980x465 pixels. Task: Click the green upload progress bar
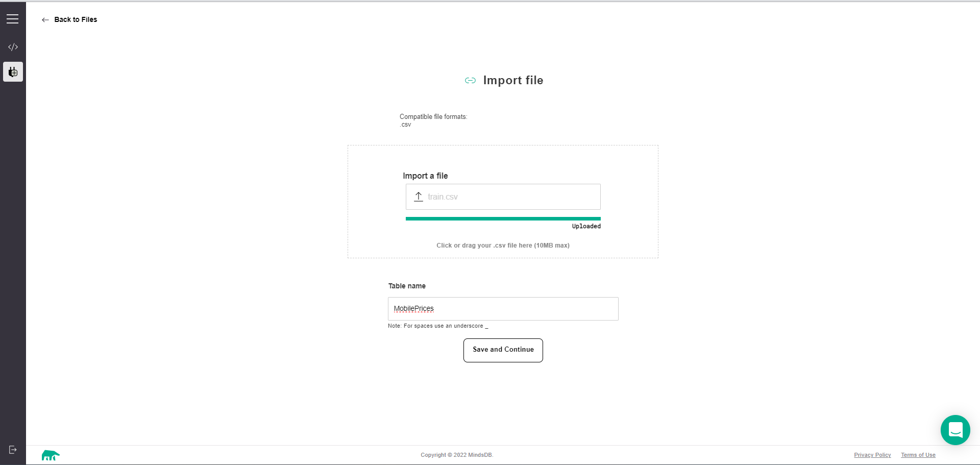click(x=503, y=218)
